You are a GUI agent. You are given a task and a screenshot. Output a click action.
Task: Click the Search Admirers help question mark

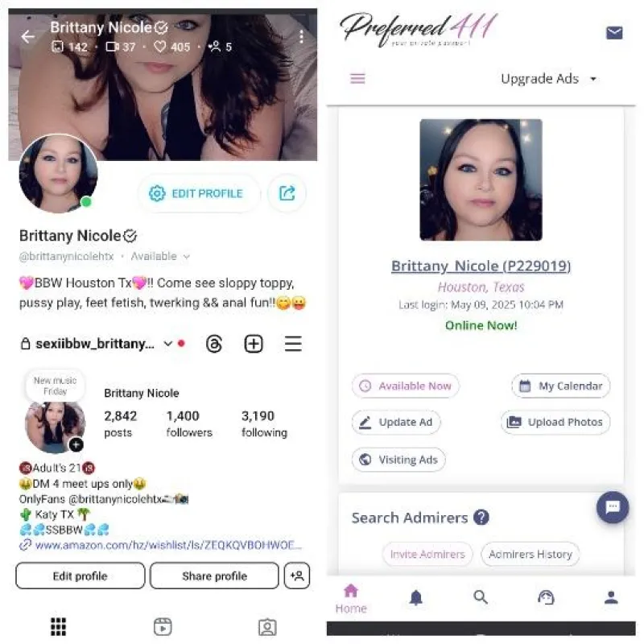(481, 517)
